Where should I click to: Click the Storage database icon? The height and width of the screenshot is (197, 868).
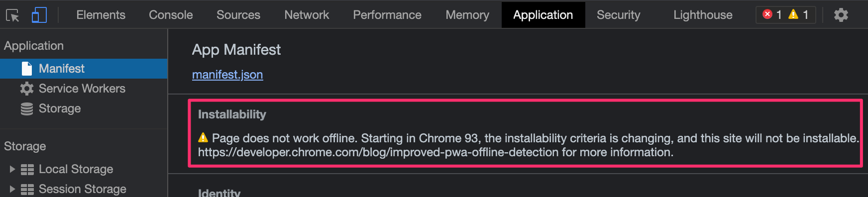[27, 108]
